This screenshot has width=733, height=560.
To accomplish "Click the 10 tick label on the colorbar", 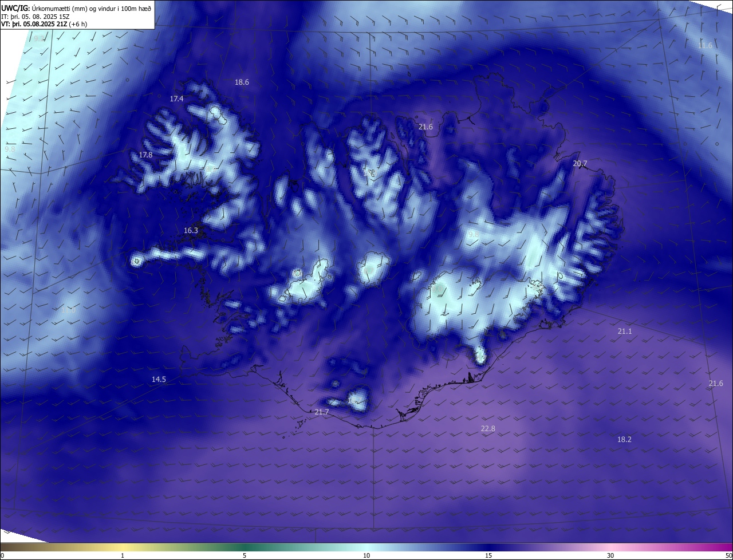I will coord(366,555).
